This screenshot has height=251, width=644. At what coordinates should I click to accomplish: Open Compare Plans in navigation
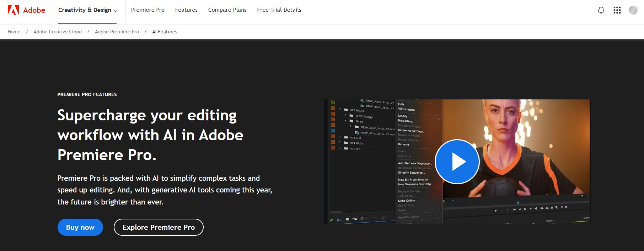(227, 10)
